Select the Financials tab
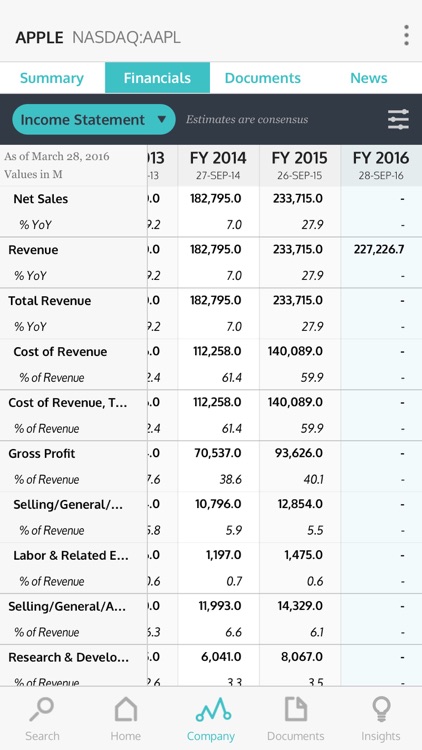This screenshot has width=422, height=750. coord(157,78)
